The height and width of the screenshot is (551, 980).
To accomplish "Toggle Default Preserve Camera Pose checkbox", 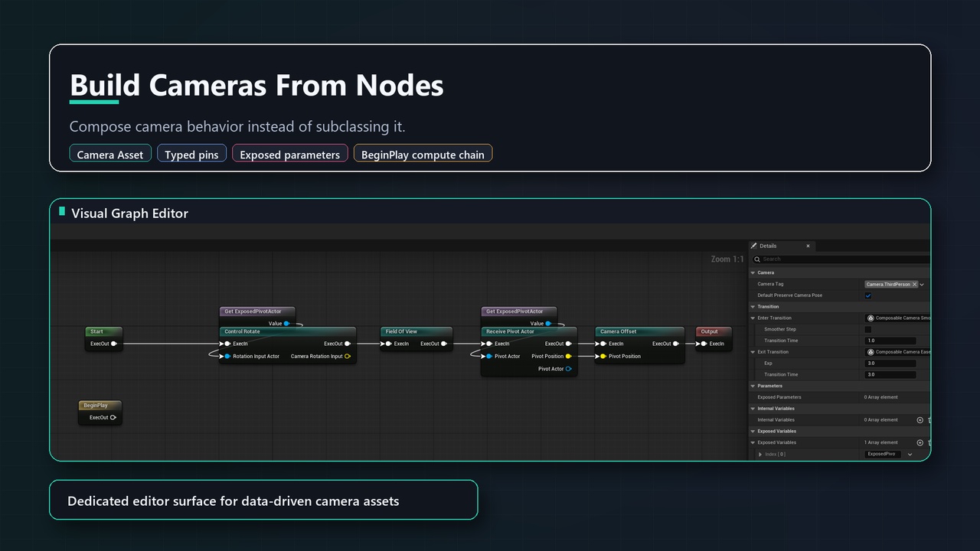I will (868, 295).
